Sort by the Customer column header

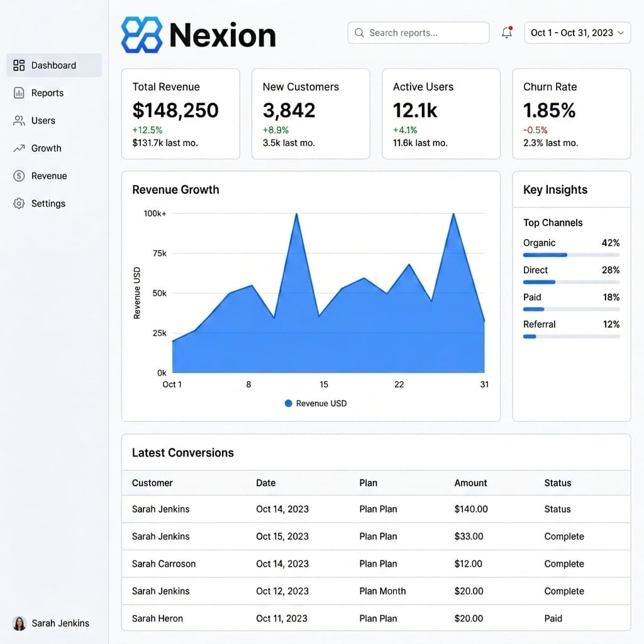[x=152, y=483]
